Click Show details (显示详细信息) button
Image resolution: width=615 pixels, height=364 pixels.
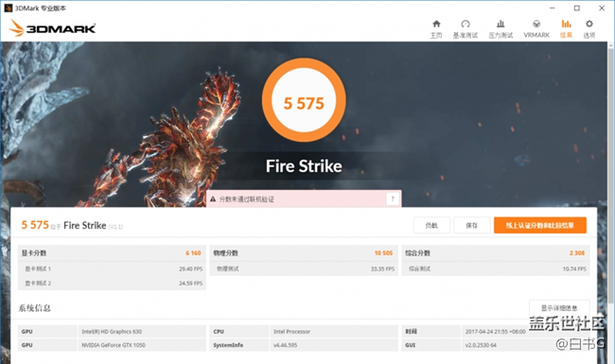(559, 308)
